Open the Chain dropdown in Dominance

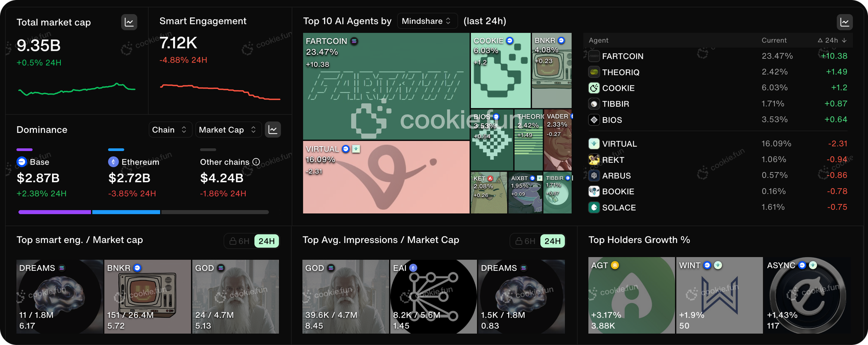(170, 130)
